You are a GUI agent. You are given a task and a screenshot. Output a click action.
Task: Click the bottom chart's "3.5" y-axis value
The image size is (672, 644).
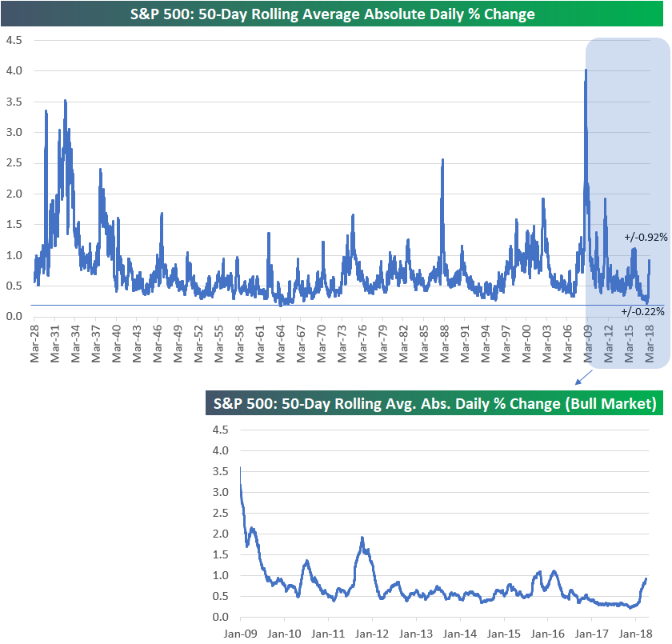(x=221, y=471)
